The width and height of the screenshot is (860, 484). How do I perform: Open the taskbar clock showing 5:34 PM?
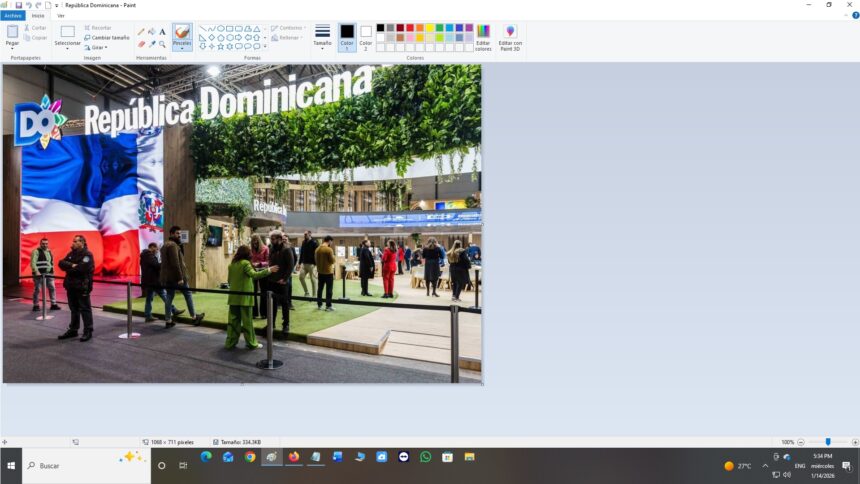click(x=822, y=466)
